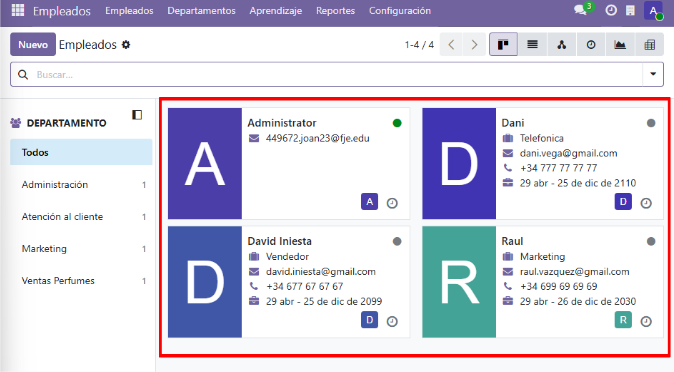674x372 pixels.
Task: Focus the Buscar search field
Action: [x=337, y=74]
